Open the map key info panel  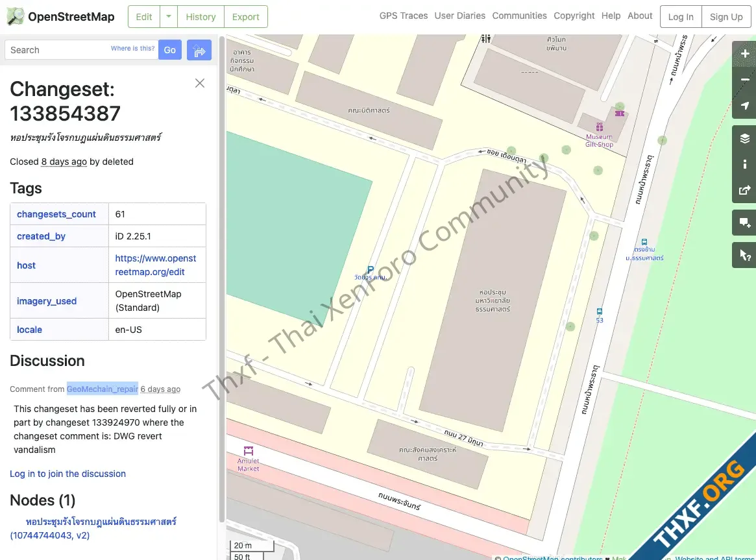pyautogui.click(x=745, y=164)
